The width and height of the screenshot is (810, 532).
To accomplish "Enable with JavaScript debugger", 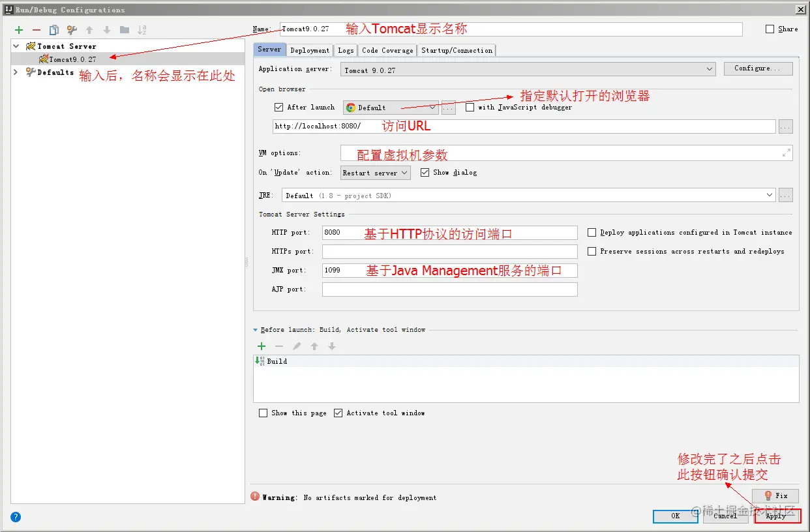I will pyautogui.click(x=469, y=107).
